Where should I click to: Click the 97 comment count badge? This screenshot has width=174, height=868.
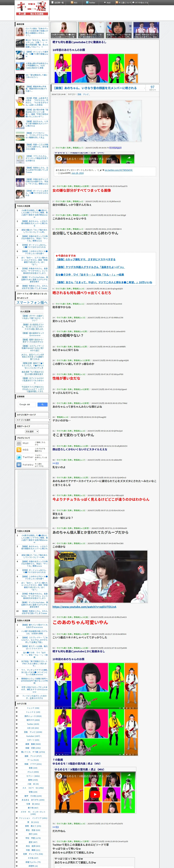(x=152, y=88)
